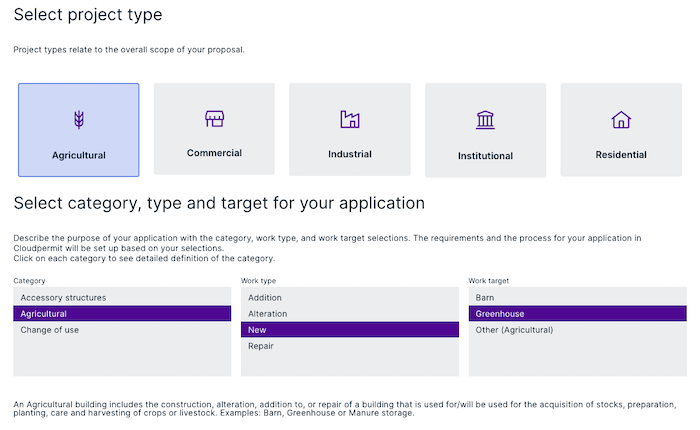The height and width of the screenshot is (430, 700).
Task: Pick Repair as the work type
Action: [260, 346]
